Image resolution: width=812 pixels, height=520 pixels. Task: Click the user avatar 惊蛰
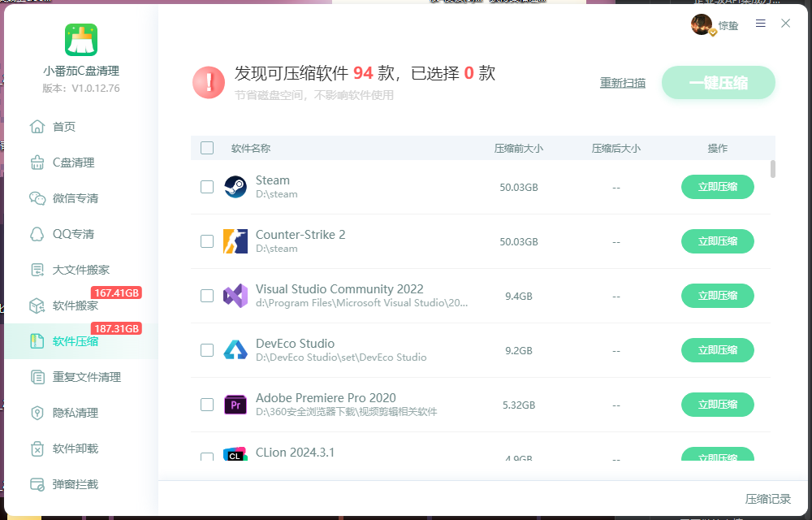[702, 24]
